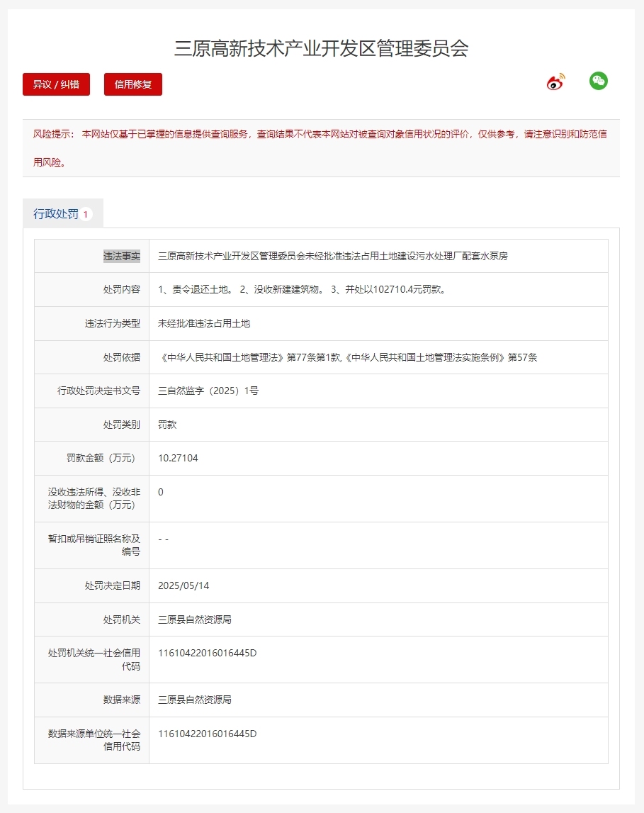Click the 处罚内容 label cell
Screen dimensions: 644x813
[x=91, y=289]
